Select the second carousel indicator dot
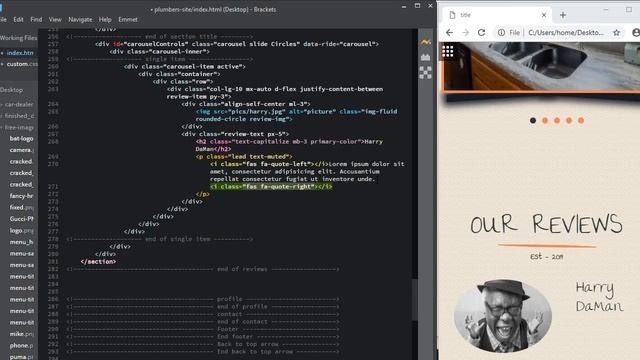The height and width of the screenshot is (360, 640). (x=545, y=120)
